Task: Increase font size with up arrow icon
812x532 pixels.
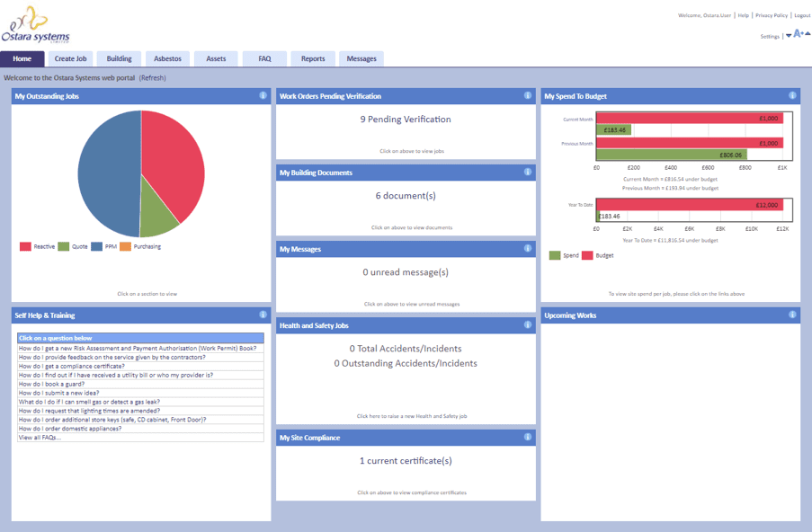Action: [x=807, y=34]
